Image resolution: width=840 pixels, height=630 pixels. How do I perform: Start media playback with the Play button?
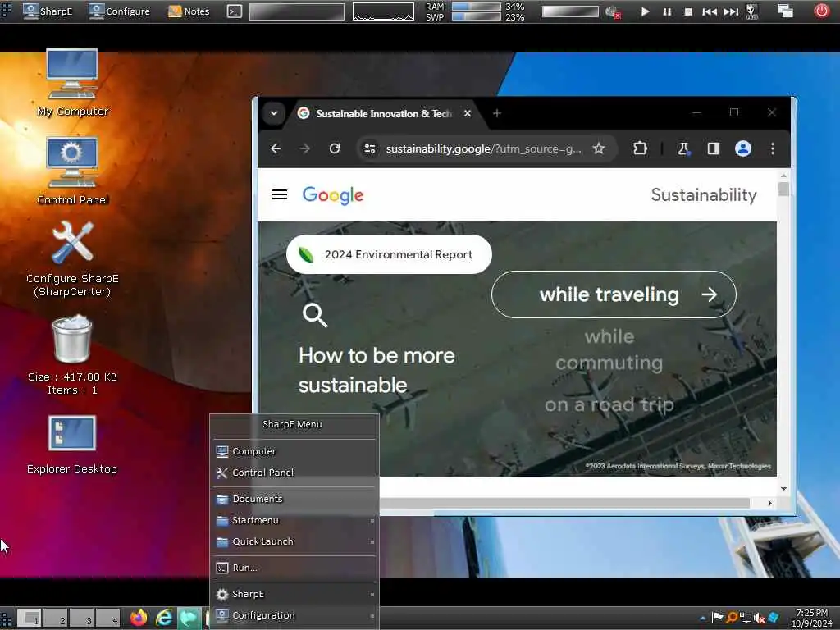click(x=645, y=11)
